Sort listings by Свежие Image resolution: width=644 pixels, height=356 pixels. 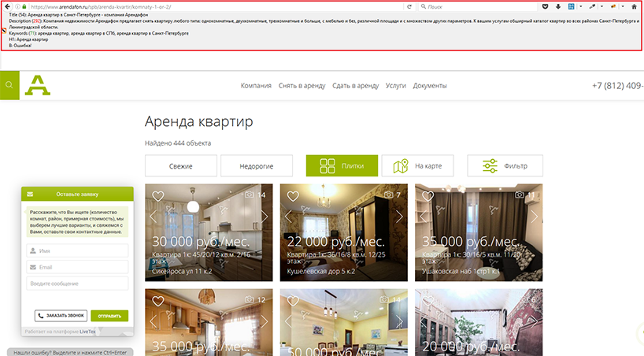tap(181, 165)
